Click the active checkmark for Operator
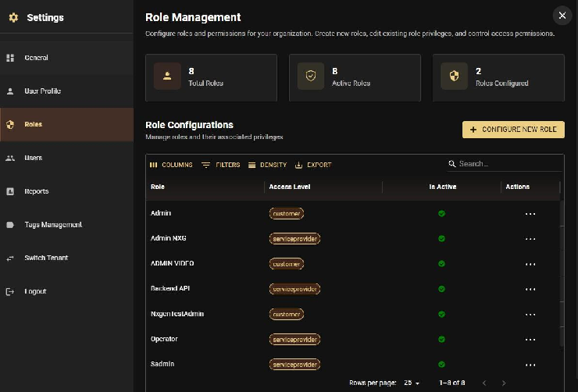578x392 pixels. coord(441,339)
